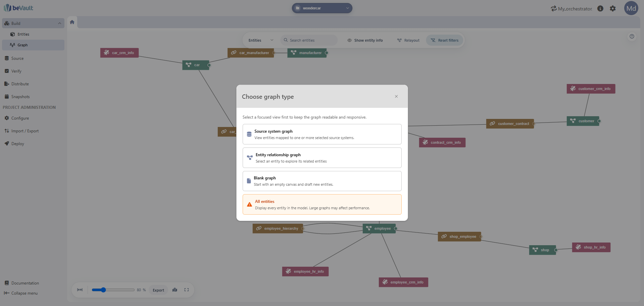
Task: Open the home tab icon
Action: [72, 22]
